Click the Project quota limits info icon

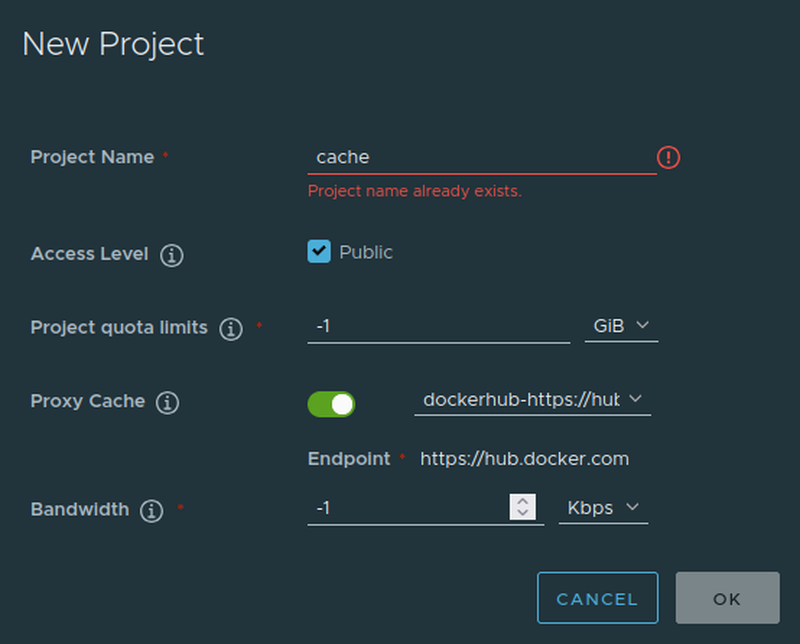pos(231,329)
